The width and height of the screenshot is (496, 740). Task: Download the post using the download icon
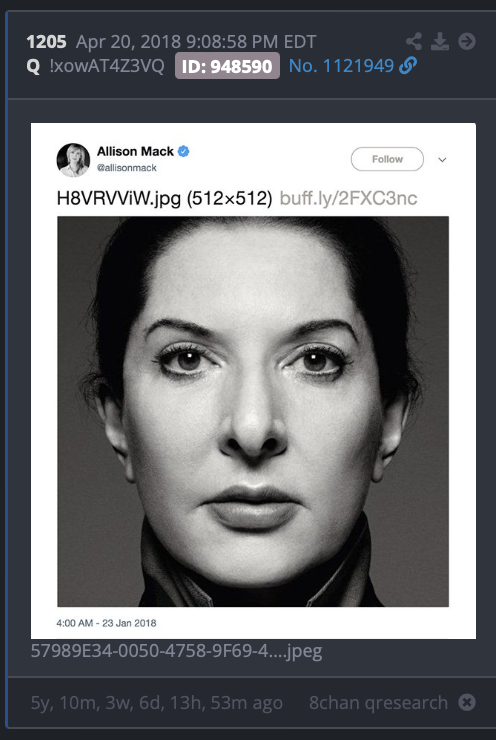point(440,42)
